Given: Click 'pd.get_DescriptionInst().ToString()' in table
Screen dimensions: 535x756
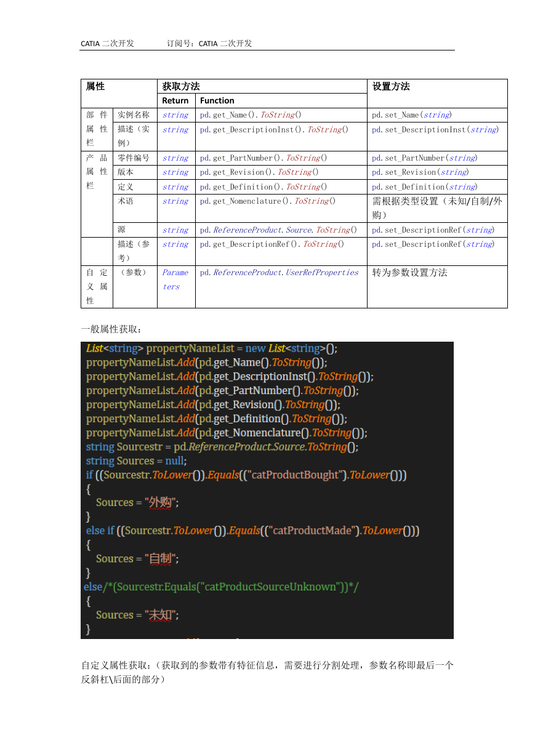Looking at the screenshot, I should pyautogui.click(x=275, y=130).
